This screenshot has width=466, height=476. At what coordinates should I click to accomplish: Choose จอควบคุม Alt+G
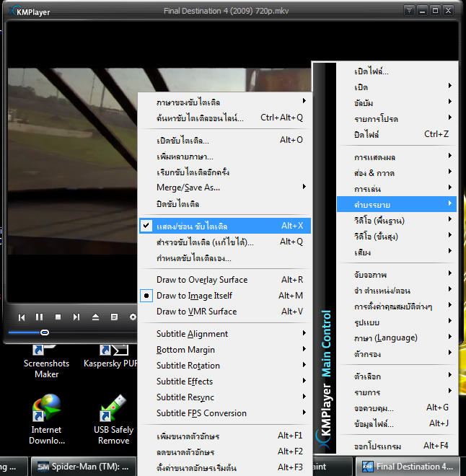tap(397, 408)
